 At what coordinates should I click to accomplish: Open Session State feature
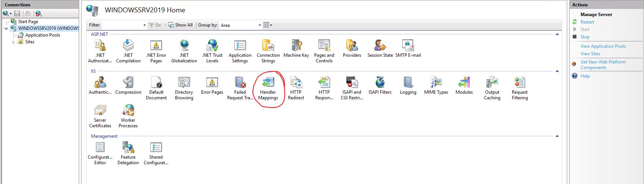point(380,49)
